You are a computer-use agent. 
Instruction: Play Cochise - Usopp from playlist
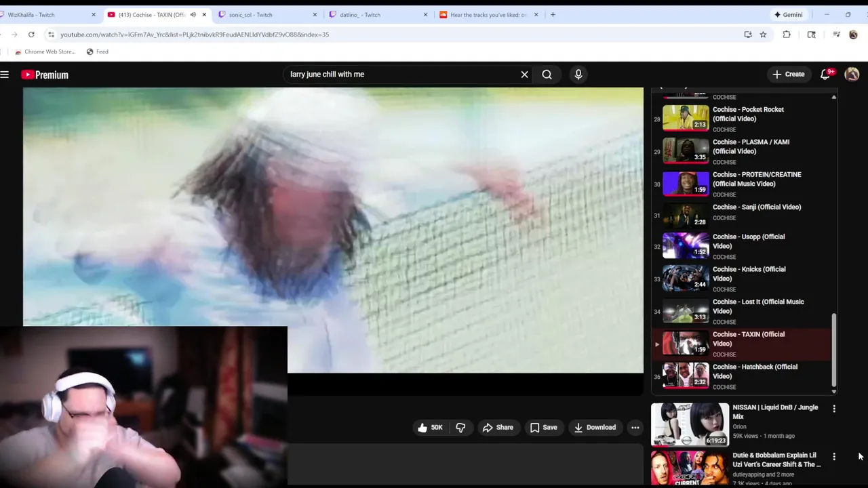coord(743,246)
